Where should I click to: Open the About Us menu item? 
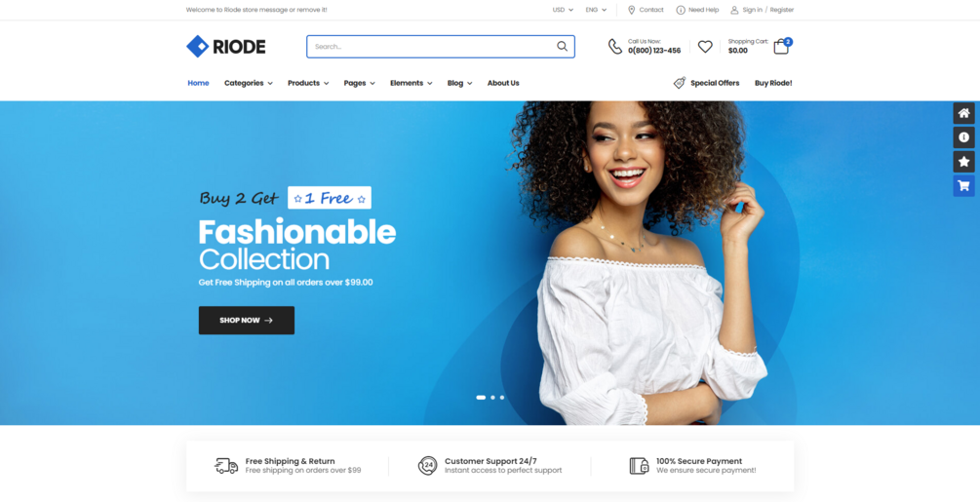pos(503,83)
